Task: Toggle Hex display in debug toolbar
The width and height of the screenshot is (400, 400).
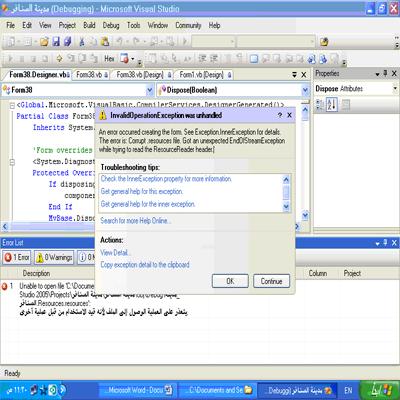Action: click(x=109, y=59)
